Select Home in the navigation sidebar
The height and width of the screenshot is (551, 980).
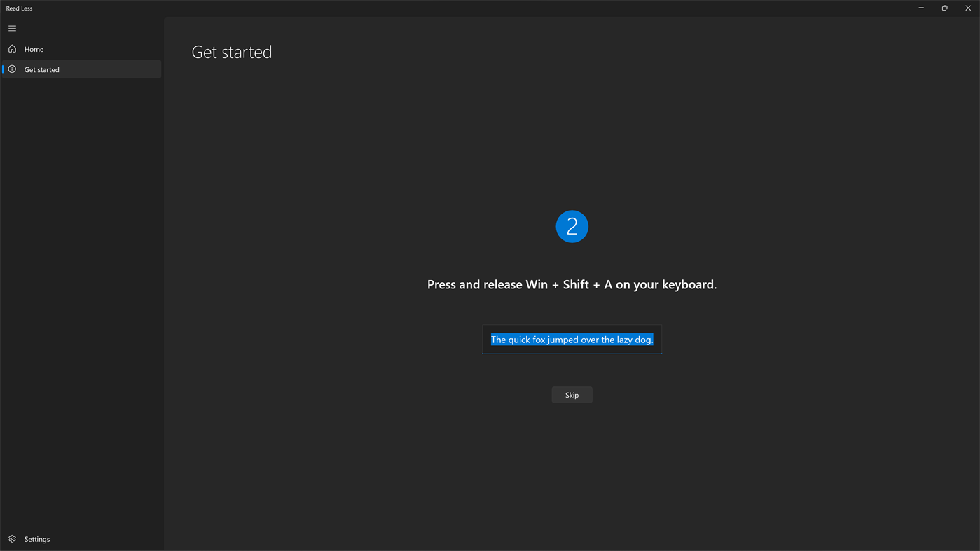tap(34, 48)
